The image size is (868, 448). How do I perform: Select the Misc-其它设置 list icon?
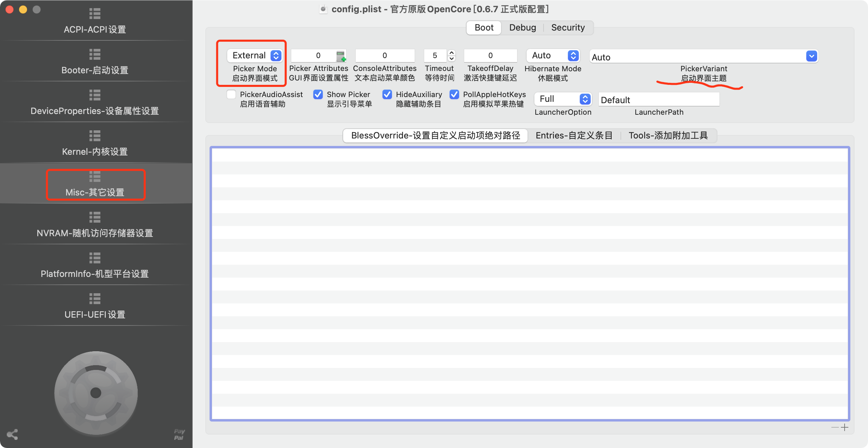(x=95, y=176)
